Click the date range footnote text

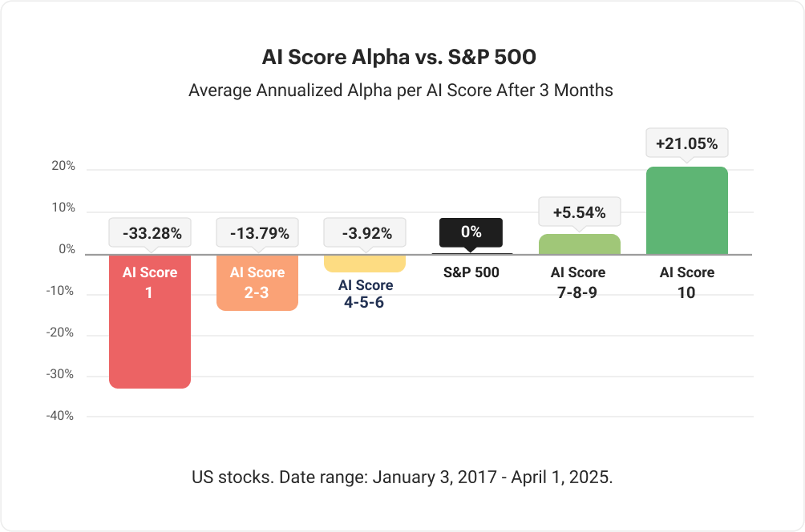(402, 477)
